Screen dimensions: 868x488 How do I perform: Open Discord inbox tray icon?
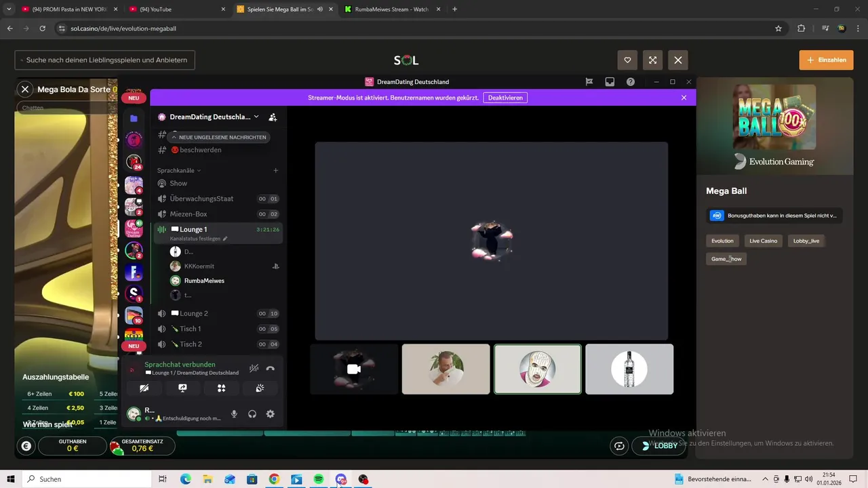(x=610, y=82)
